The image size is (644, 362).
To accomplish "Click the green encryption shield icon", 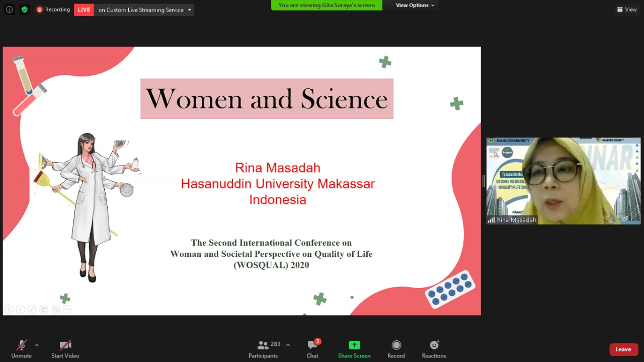I will [24, 10].
